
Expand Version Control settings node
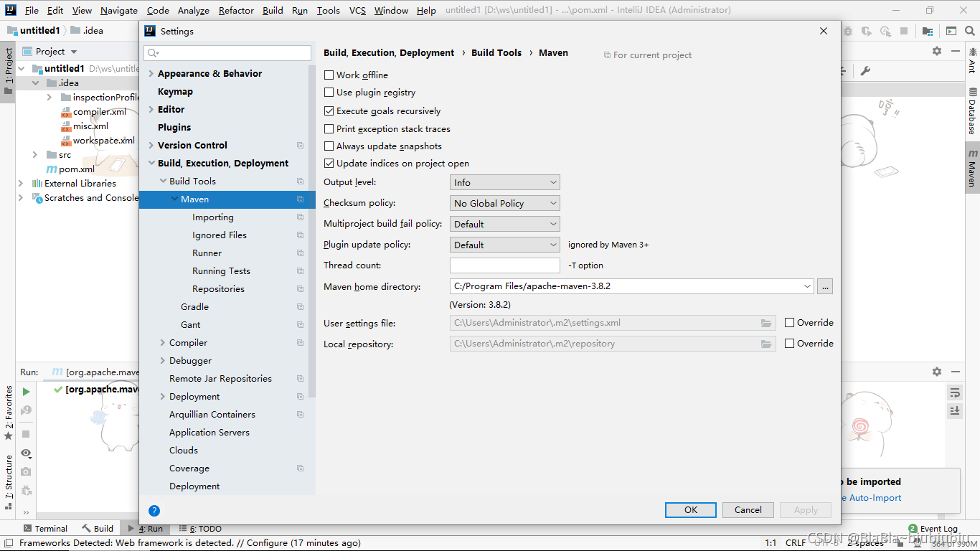click(x=151, y=146)
